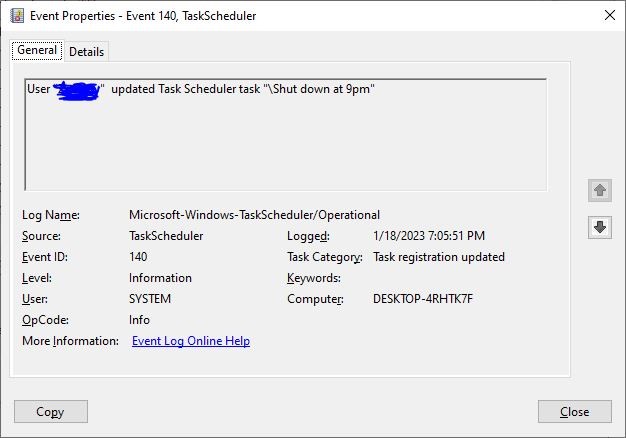Image resolution: width=626 pixels, height=438 pixels.
Task: Click the Event ID field label
Action: tap(45, 257)
